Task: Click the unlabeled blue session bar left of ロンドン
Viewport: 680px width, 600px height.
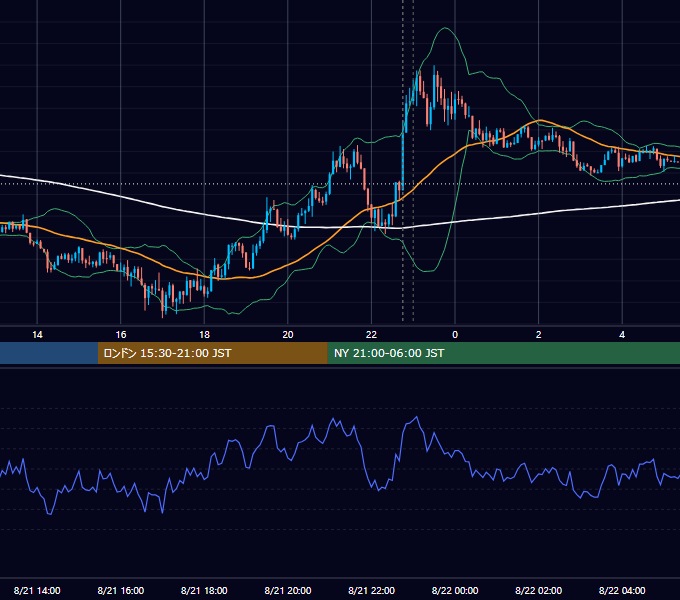Action: [x=49, y=353]
